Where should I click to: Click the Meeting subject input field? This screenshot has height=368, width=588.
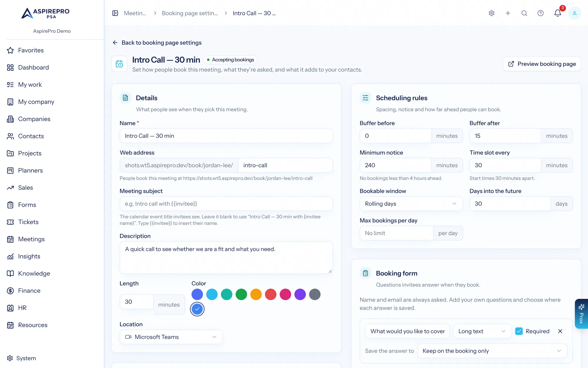226,204
